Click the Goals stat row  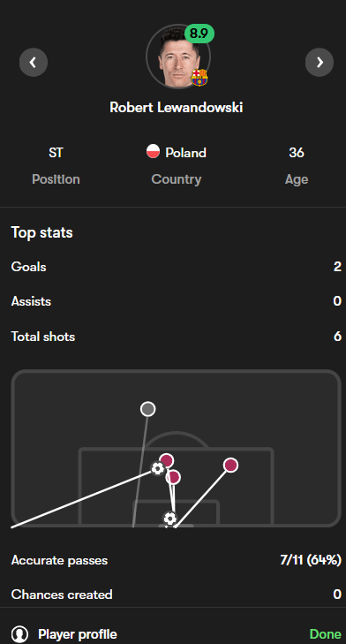point(177,267)
